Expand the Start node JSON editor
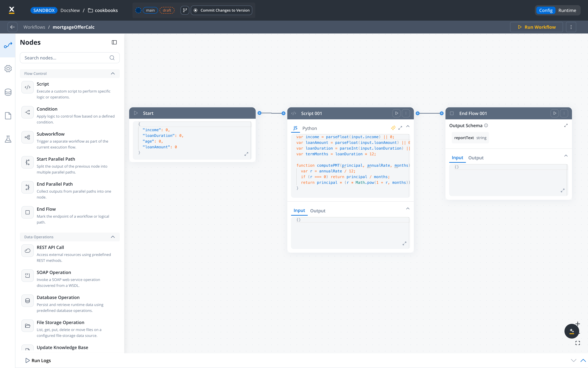Viewport: 588px width, 368px height. tap(246, 154)
